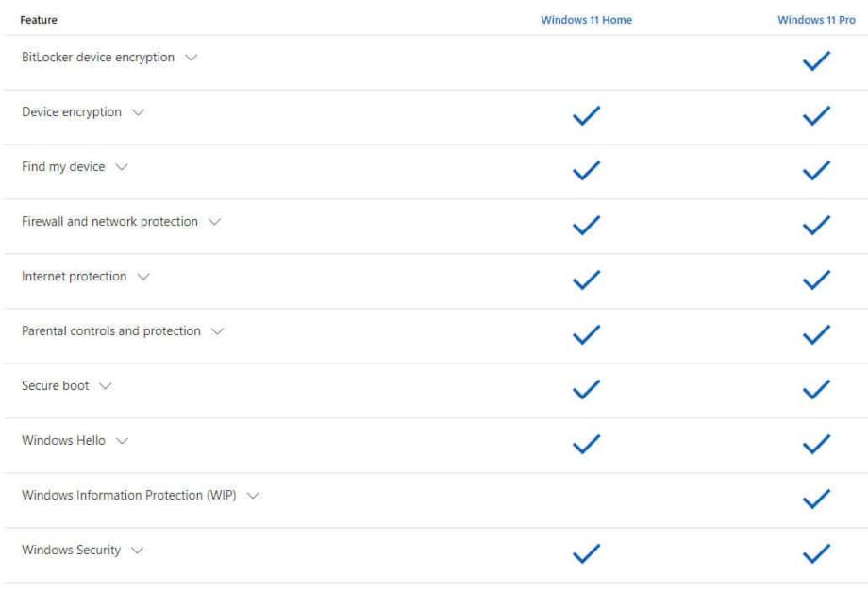The image size is (868, 593).
Task: Open the Windows 11 Pro column link
Action: point(816,20)
